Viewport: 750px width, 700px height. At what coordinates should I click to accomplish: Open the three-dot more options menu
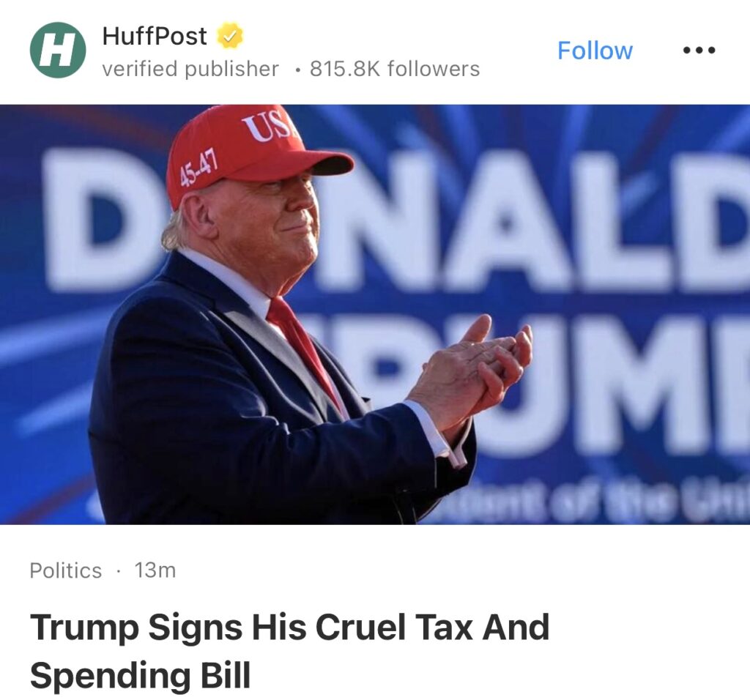[x=698, y=51]
